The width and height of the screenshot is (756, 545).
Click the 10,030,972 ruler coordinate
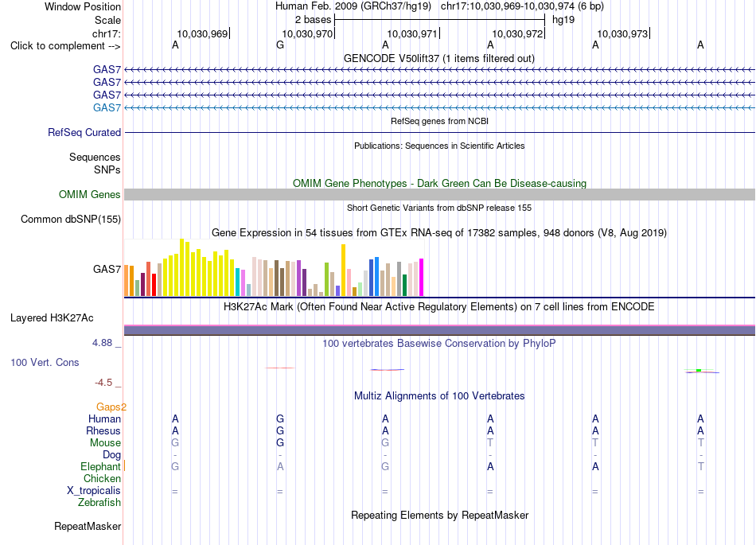click(517, 33)
